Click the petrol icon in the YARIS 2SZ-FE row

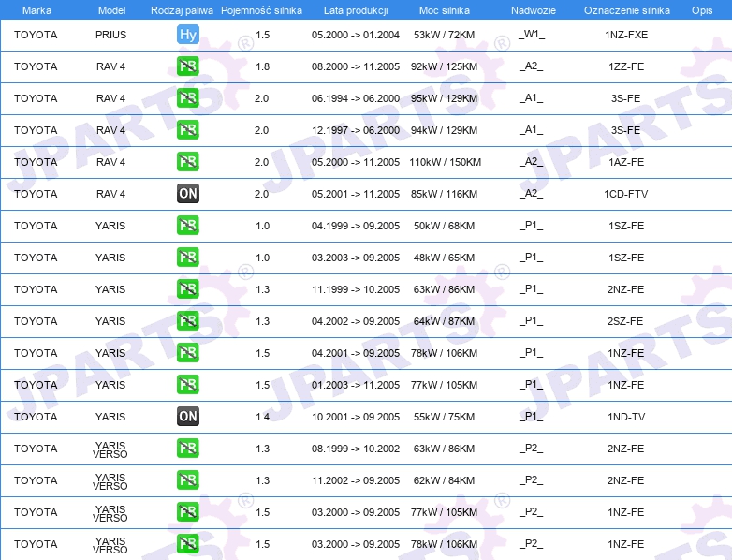point(188,321)
